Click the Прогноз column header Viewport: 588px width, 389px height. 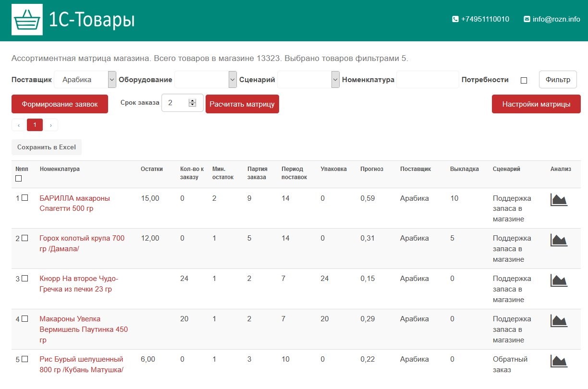point(372,169)
